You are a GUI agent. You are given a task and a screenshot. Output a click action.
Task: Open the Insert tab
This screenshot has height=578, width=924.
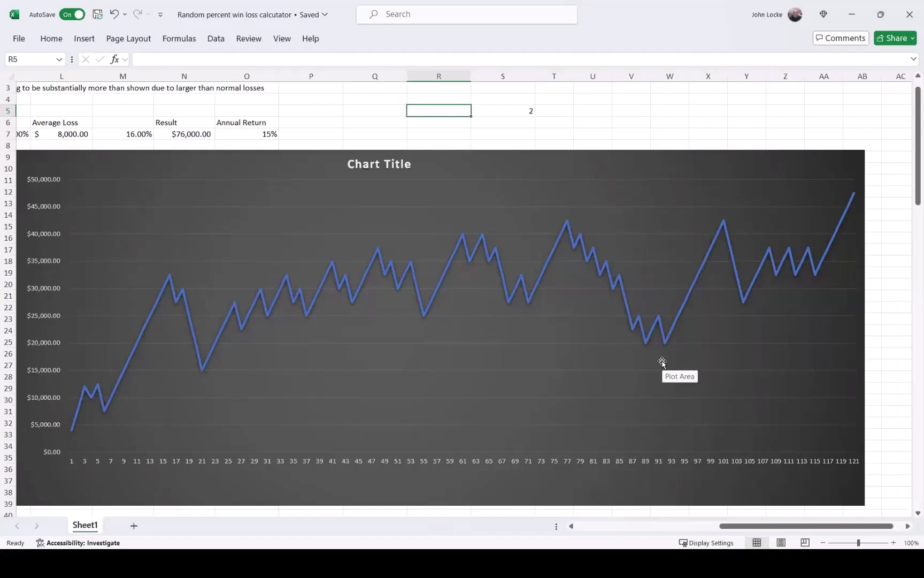pyautogui.click(x=84, y=39)
